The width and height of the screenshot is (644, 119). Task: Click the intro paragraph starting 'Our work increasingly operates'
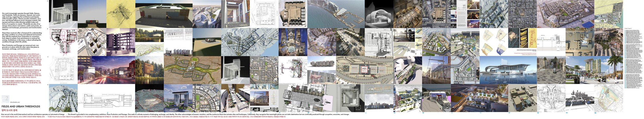(22, 21)
